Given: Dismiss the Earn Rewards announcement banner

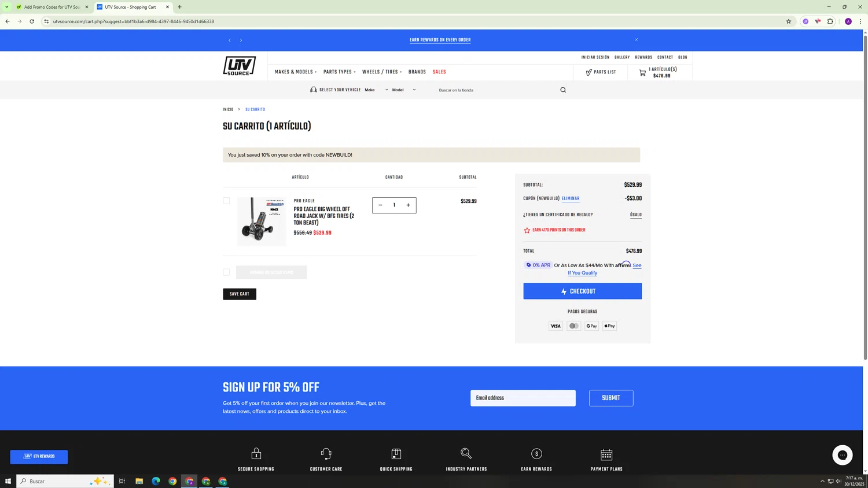Looking at the screenshot, I should (x=636, y=40).
